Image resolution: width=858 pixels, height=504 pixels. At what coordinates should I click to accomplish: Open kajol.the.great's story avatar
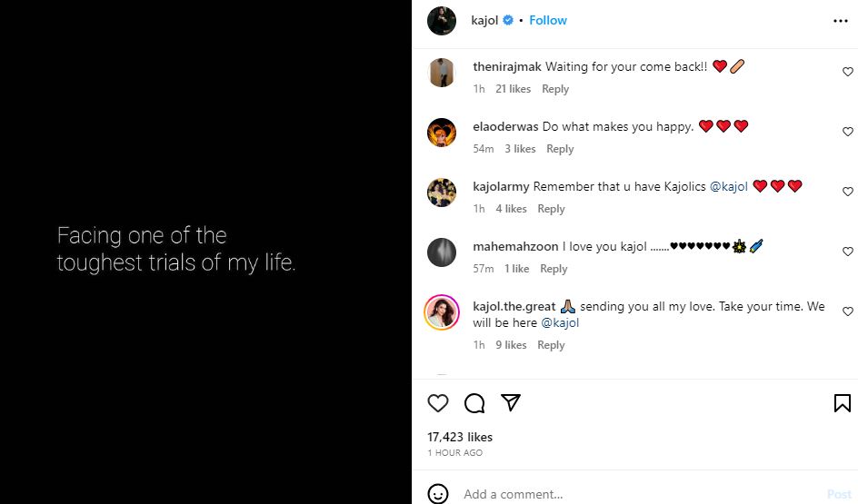pyautogui.click(x=442, y=312)
